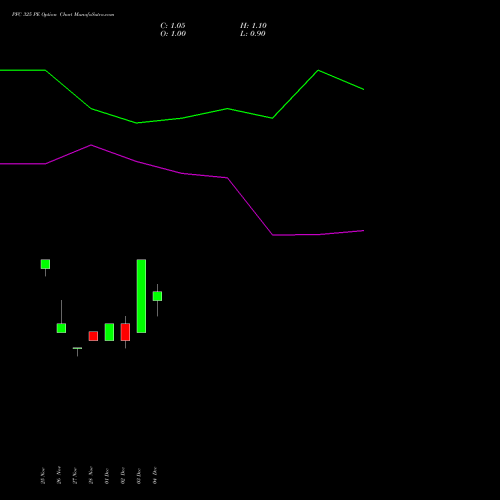Click the 'O: 1.00' open value
Screen dimensions: 500x500
coord(173,34)
